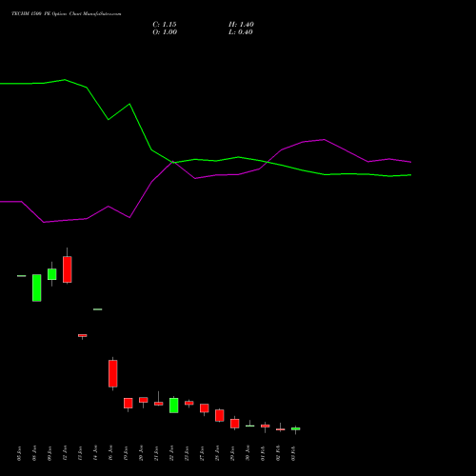Select the '30 Jan' date axis label
This screenshot has height=476, width=476.
248,453
